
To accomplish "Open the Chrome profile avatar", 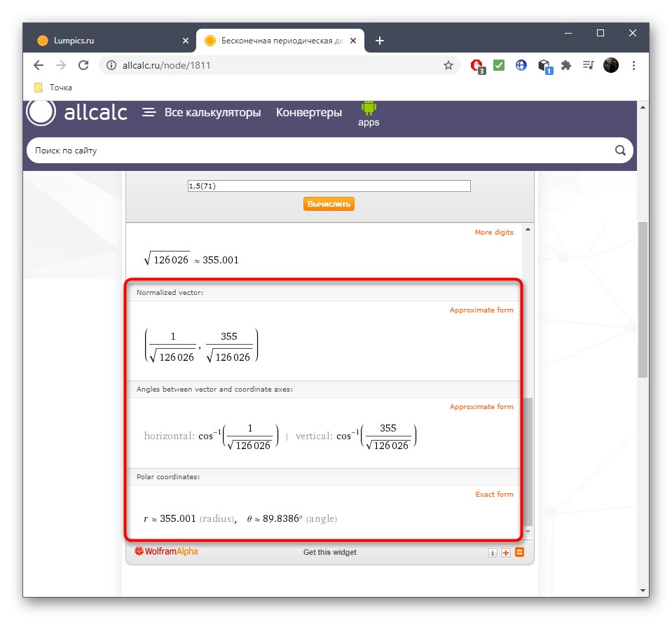I will [610, 65].
